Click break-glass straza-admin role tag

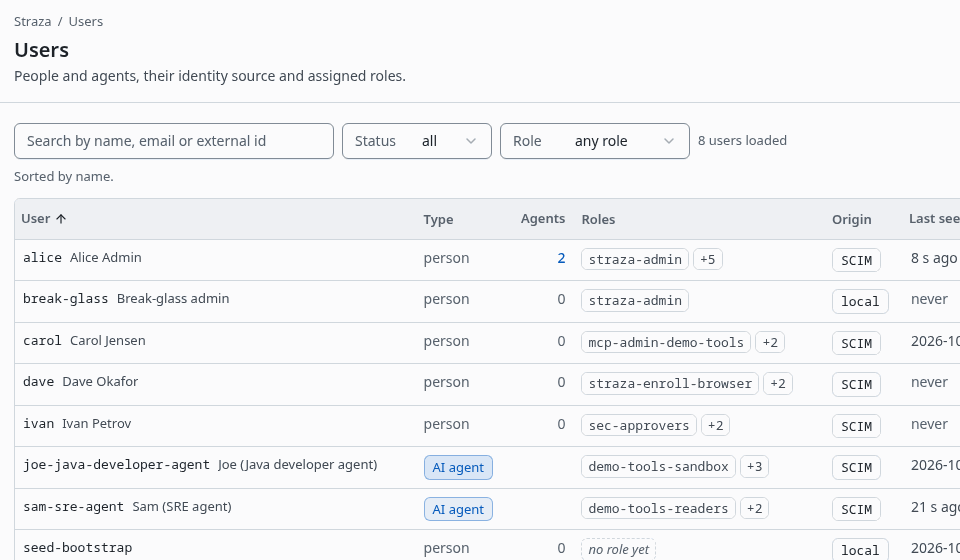[635, 301]
